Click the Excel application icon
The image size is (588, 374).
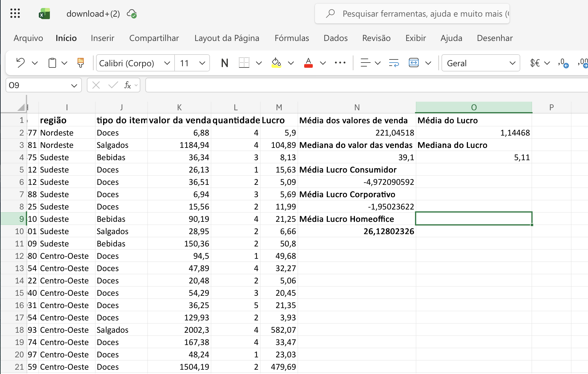coord(44,14)
